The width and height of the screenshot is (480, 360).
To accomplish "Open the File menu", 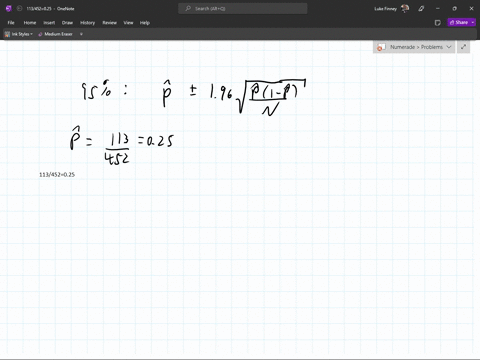I will click(11, 23).
